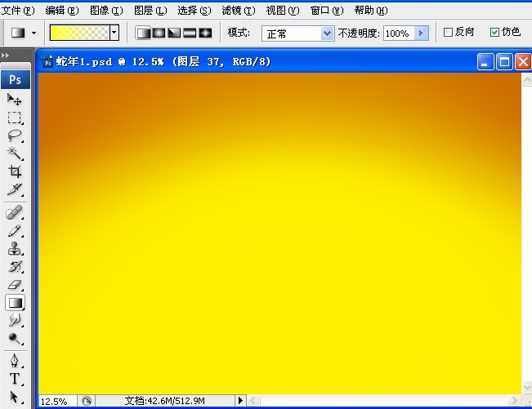Open the 文件(F) menu
This screenshot has height=409, width=532.
pyautogui.click(x=18, y=11)
